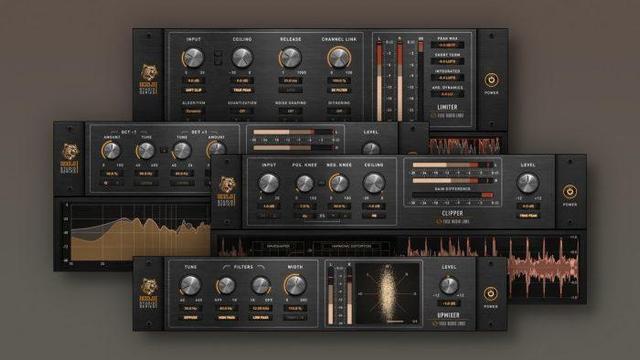Switch to the Waveshaper view in Clipper

point(278,247)
